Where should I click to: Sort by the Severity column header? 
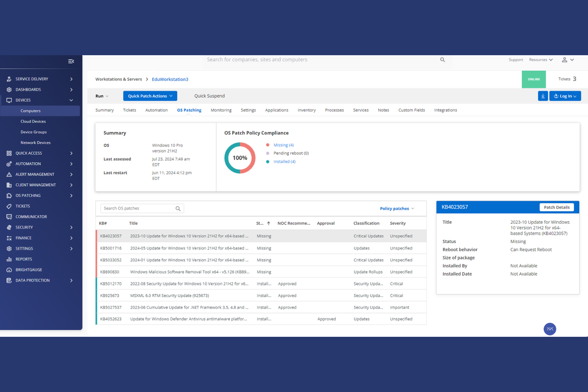(x=398, y=223)
